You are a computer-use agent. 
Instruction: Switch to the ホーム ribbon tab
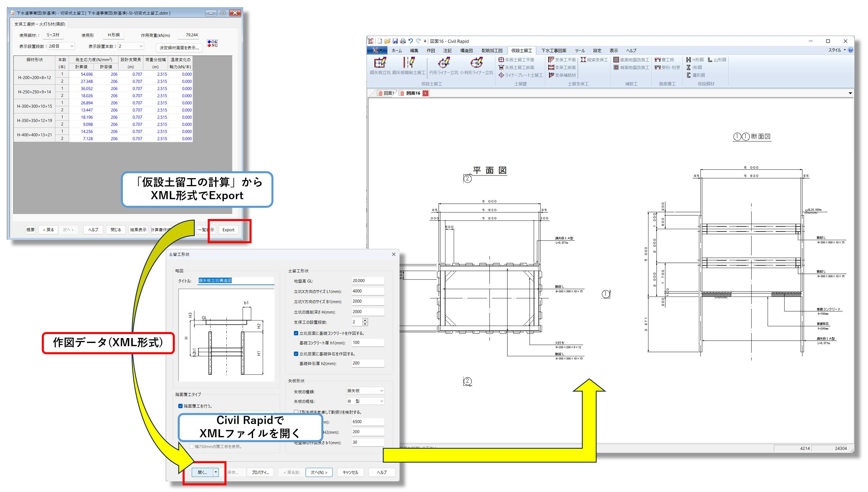tap(396, 51)
